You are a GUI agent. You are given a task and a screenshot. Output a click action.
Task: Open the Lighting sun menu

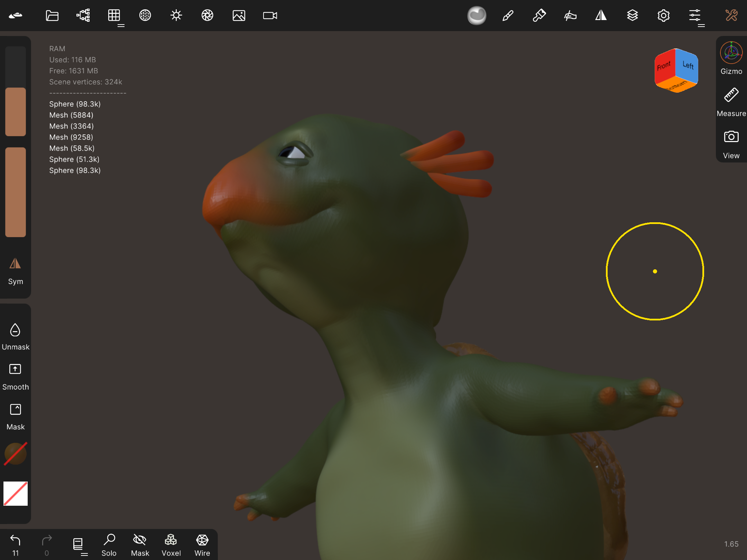[x=176, y=16]
